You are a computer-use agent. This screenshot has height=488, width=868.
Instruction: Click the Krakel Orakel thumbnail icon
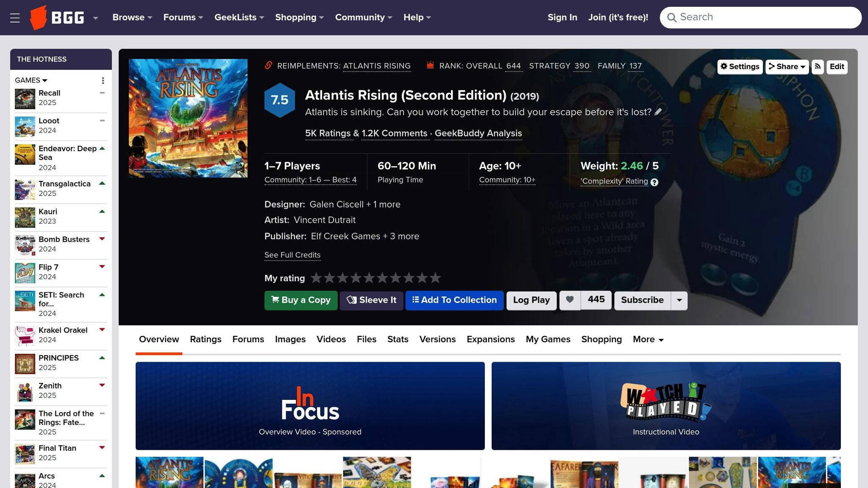tap(25, 336)
